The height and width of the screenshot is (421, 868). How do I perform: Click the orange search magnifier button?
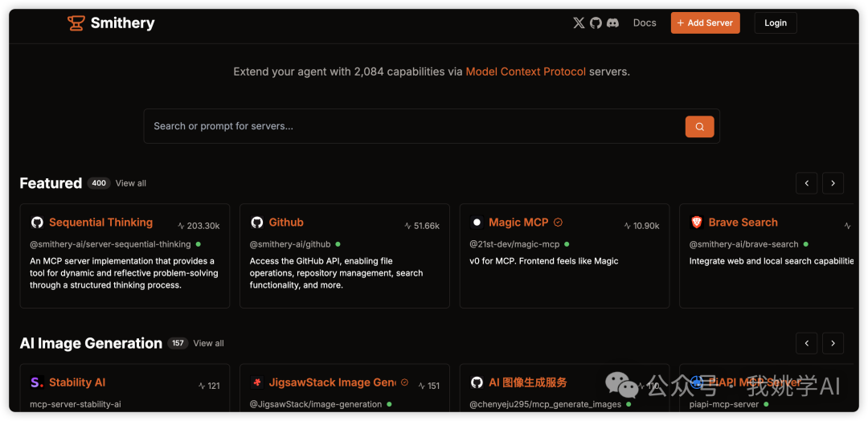[700, 127]
